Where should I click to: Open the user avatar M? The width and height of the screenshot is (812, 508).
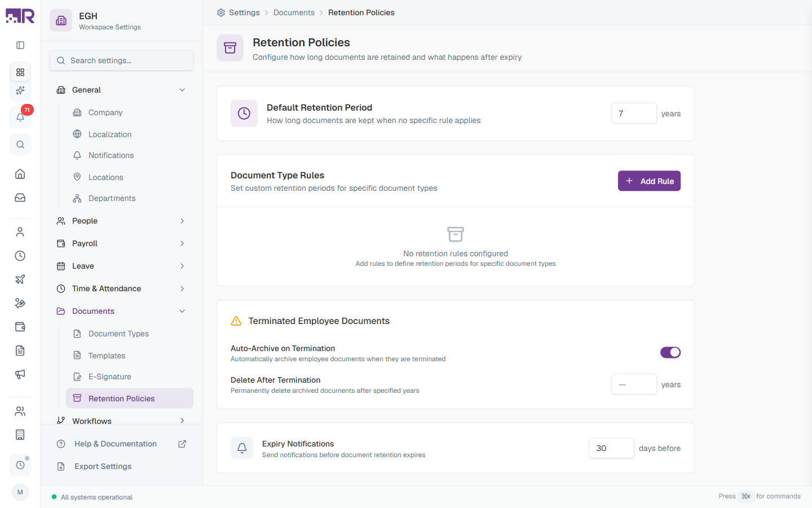[x=20, y=492]
